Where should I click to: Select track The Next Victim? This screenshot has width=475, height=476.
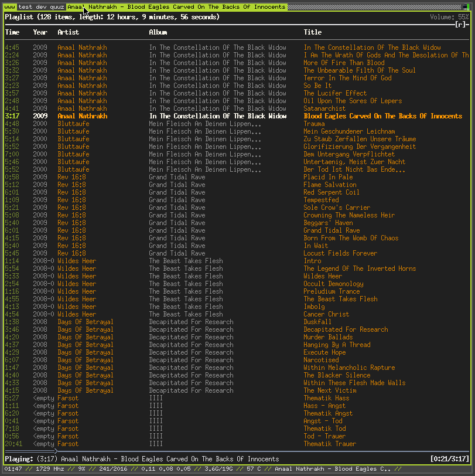[x=330, y=390]
